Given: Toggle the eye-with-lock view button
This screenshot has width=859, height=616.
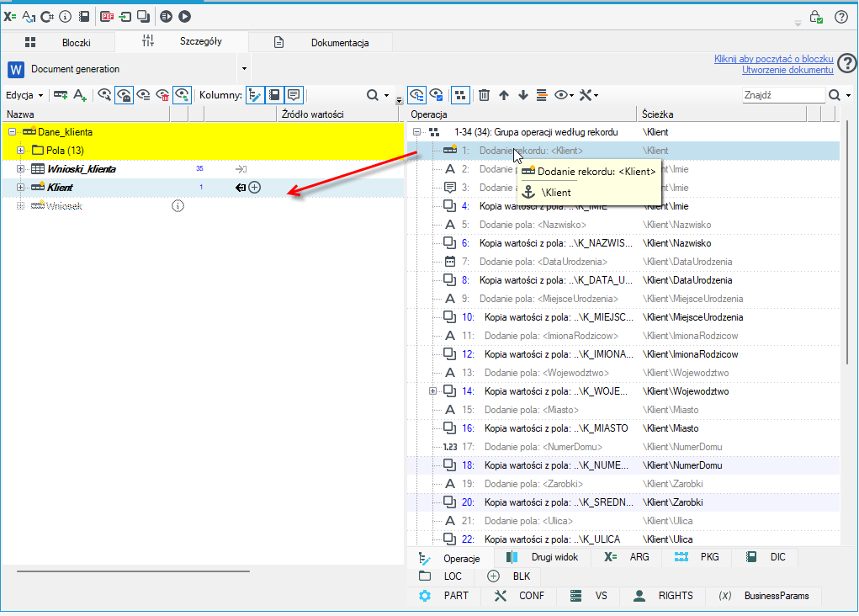Looking at the screenshot, I should pyautogui.click(x=124, y=95).
